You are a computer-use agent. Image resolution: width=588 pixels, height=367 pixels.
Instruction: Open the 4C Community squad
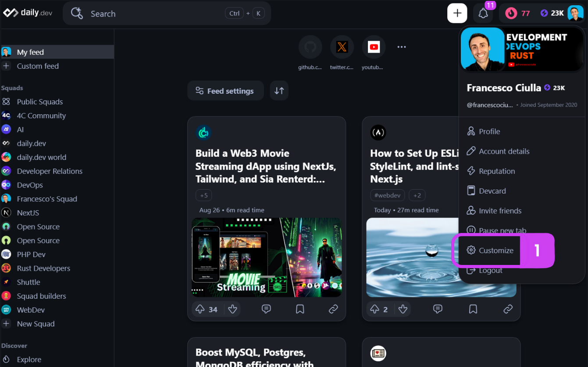[x=57, y=116]
